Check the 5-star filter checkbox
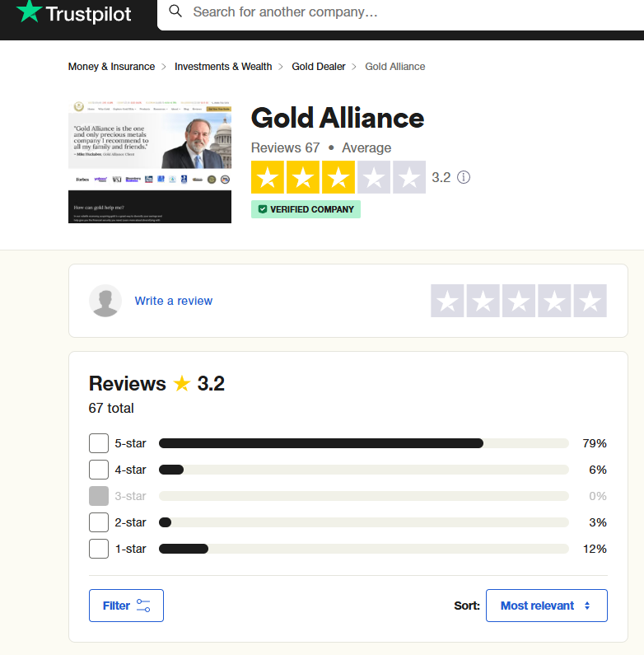 pos(99,443)
